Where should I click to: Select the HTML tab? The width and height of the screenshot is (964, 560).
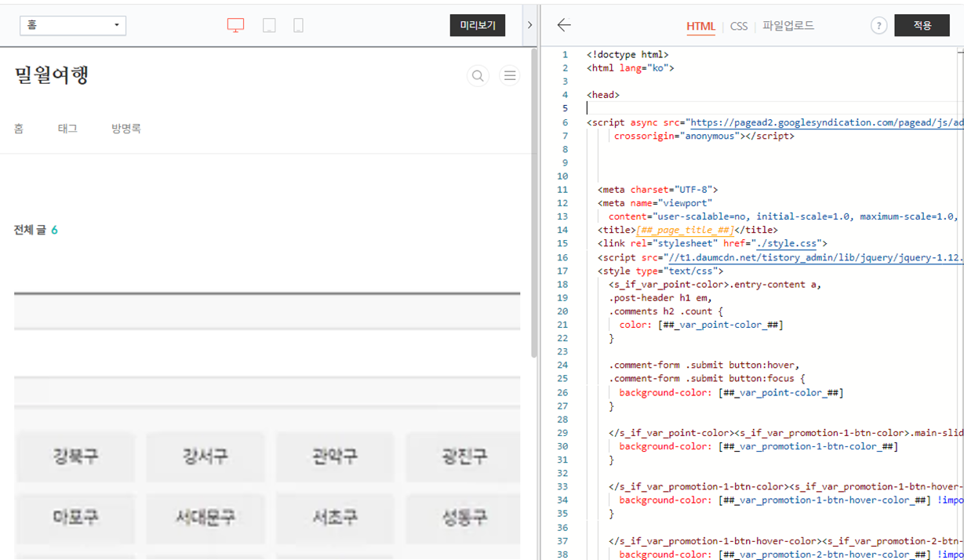pyautogui.click(x=700, y=26)
